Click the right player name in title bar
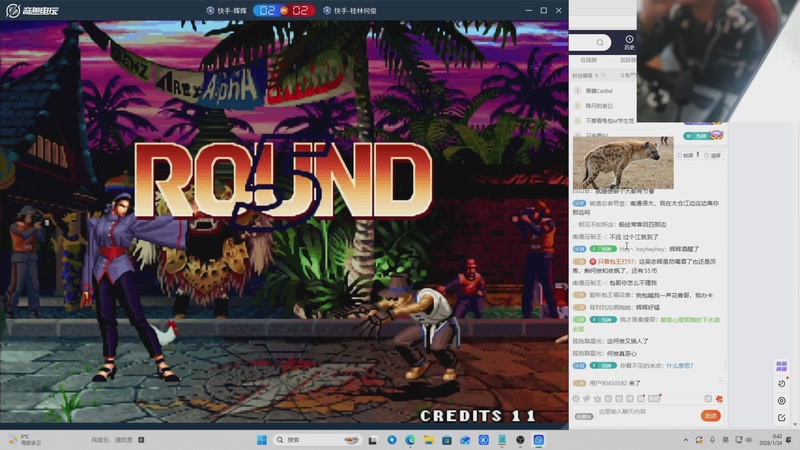The height and width of the screenshot is (450, 800). coord(355,10)
